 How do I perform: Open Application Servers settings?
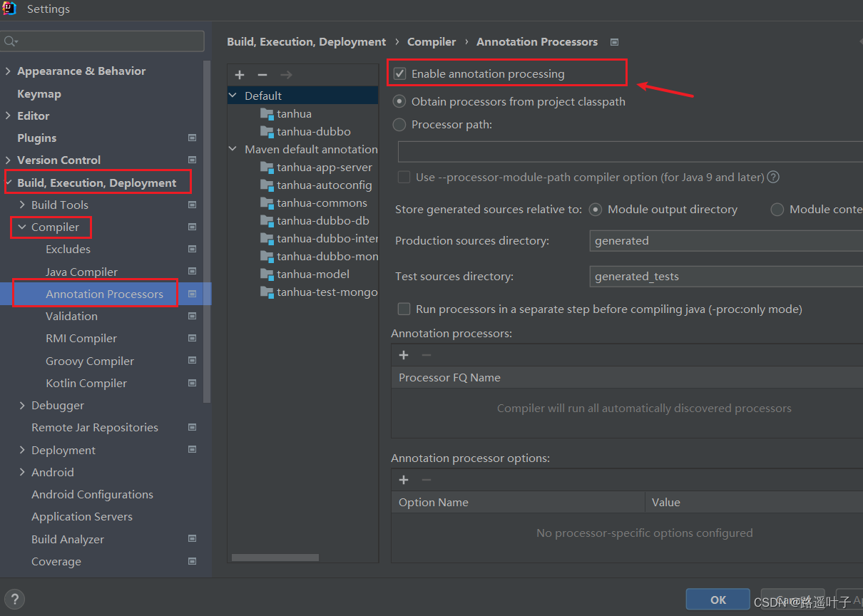82,516
